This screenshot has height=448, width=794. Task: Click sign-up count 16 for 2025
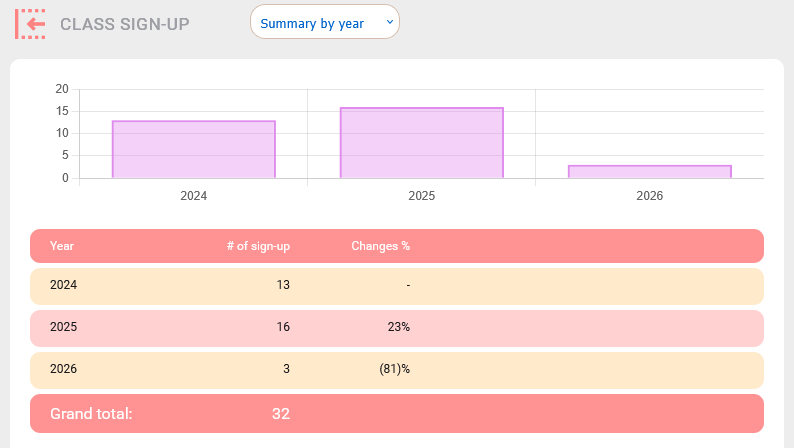coord(283,327)
